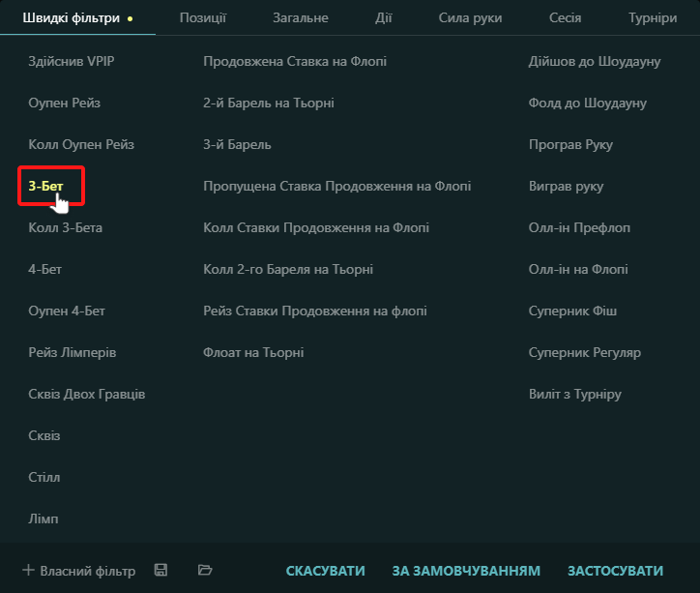Click the СКАСУВАТИ button
Viewport: 700px width, 593px height.
326,571
